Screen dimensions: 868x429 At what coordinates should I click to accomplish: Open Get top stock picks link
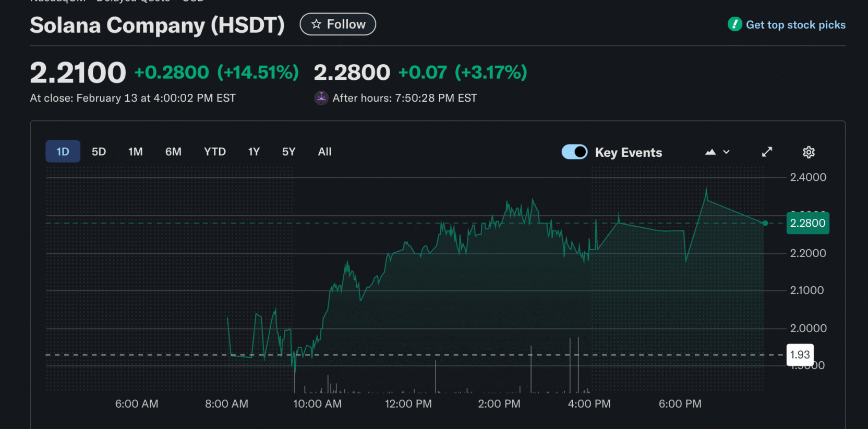(x=795, y=25)
